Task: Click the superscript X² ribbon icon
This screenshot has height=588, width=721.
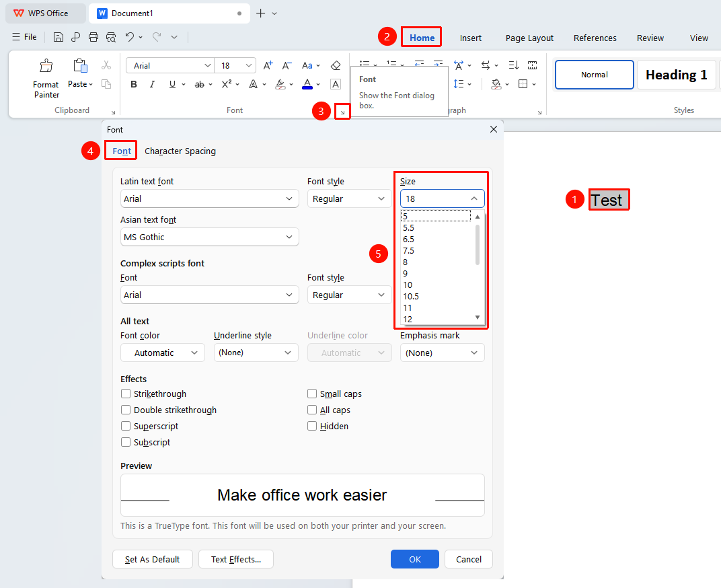Action: (x=227, y=84)
